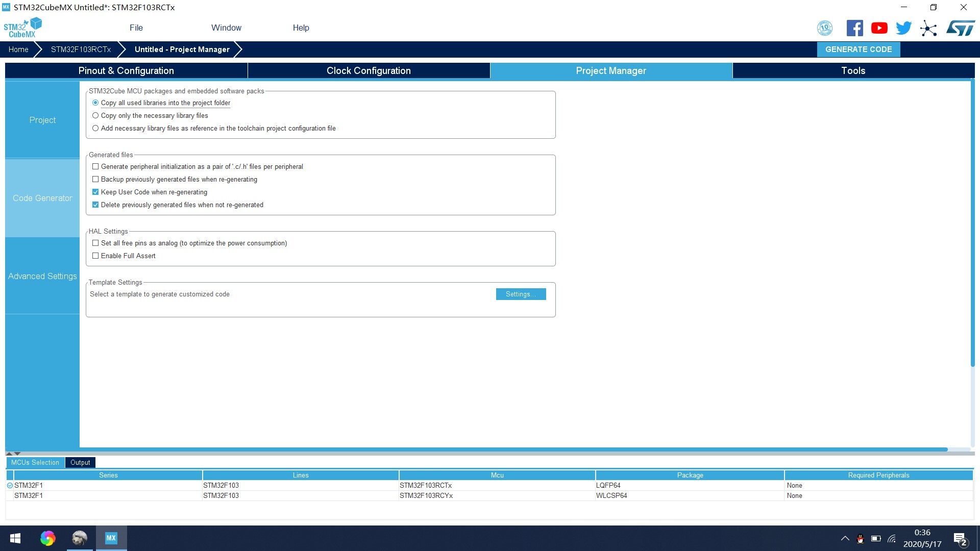Click the STM32CubeMX logo
This screenshot has height=551, width=980.
point(22,28)
